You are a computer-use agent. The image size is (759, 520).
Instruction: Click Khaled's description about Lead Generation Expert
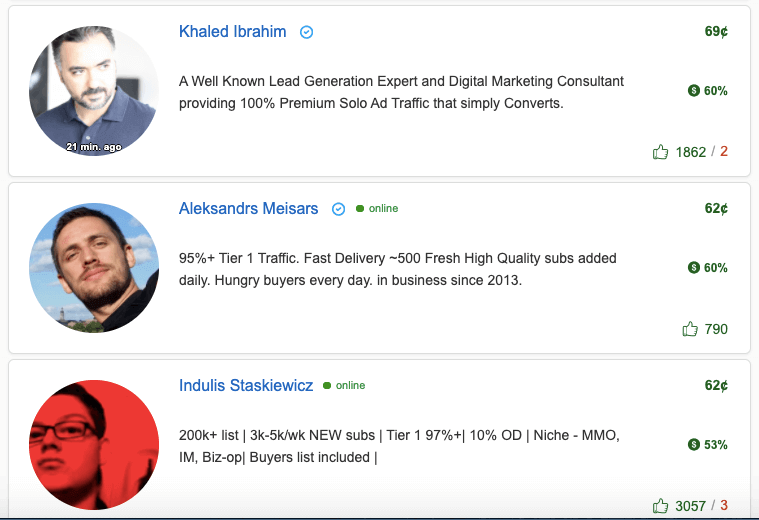pyautogui.click(x=401, y=92)
